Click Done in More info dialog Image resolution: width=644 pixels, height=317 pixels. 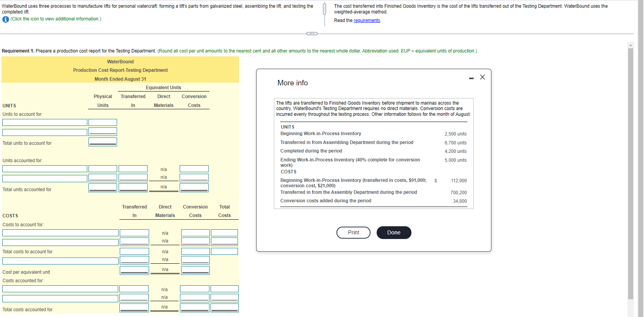coord(394,232)
